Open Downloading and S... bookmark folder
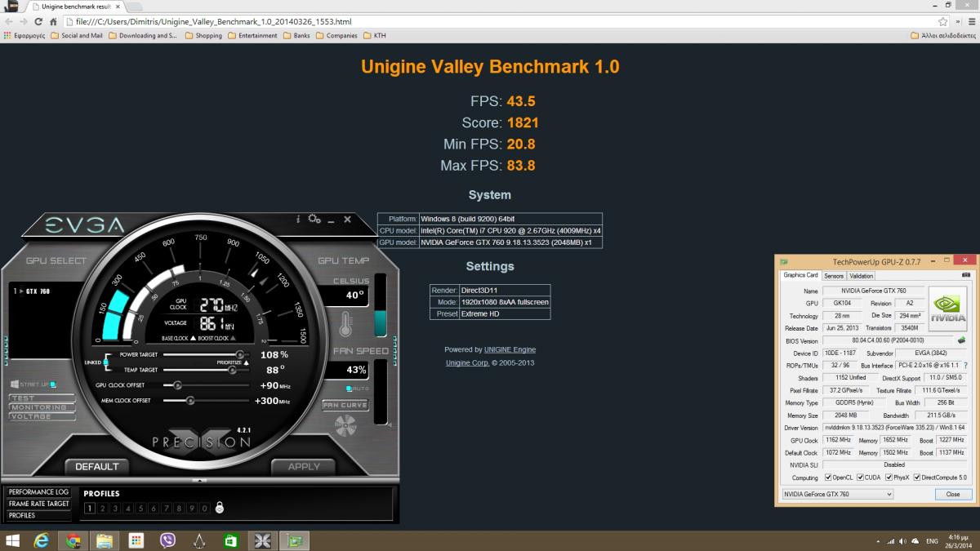980x551 pixels. coord(144,36)
